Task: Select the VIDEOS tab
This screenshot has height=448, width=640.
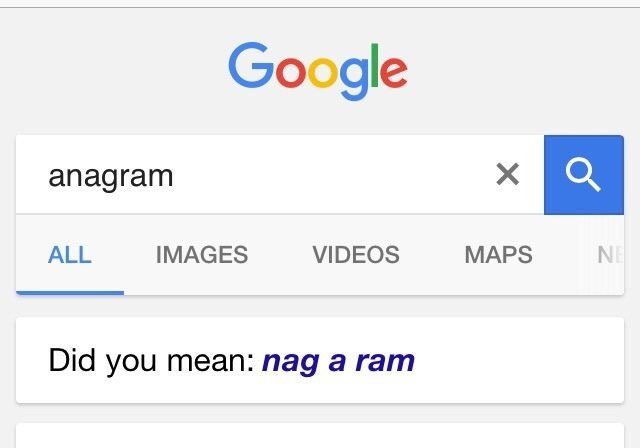Action: pos(356,255)
